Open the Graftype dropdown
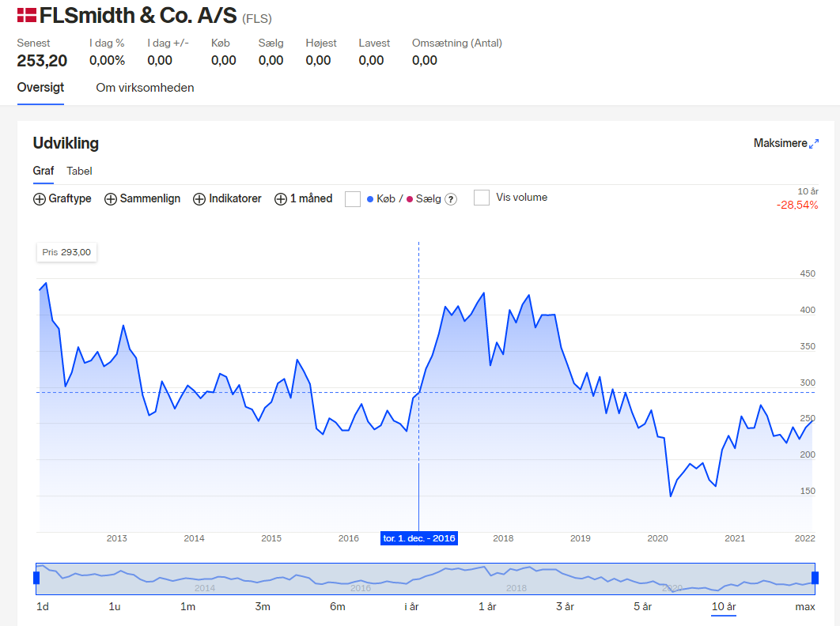Screen dimensions: 840x626 pos(62,198)
